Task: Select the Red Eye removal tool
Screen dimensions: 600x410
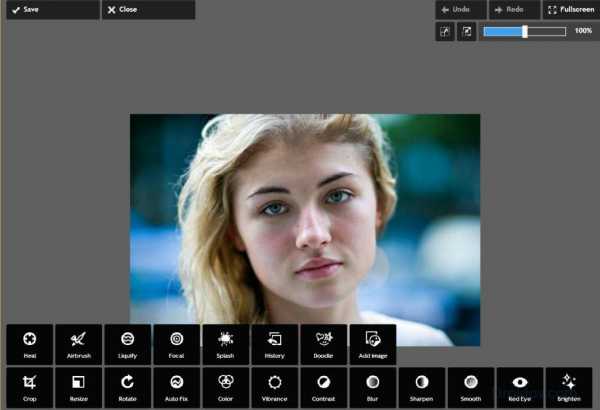Action: 519,387
